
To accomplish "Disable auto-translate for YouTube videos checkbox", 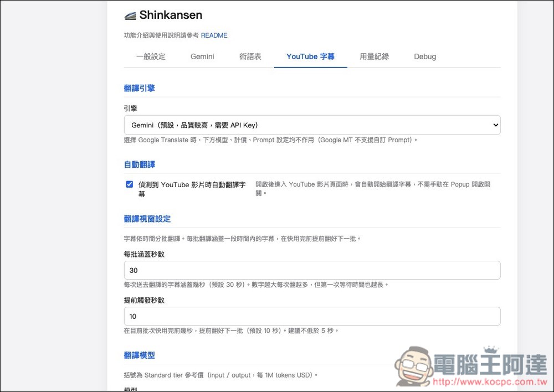I will click(x=129, y=184).
